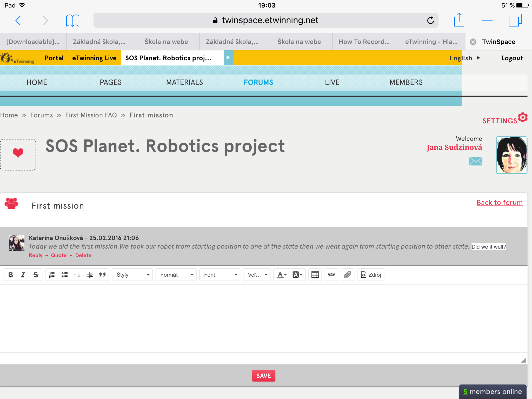Insert a table into post
This screenshot has height=399, width=532.
click(x=315, y=275)
